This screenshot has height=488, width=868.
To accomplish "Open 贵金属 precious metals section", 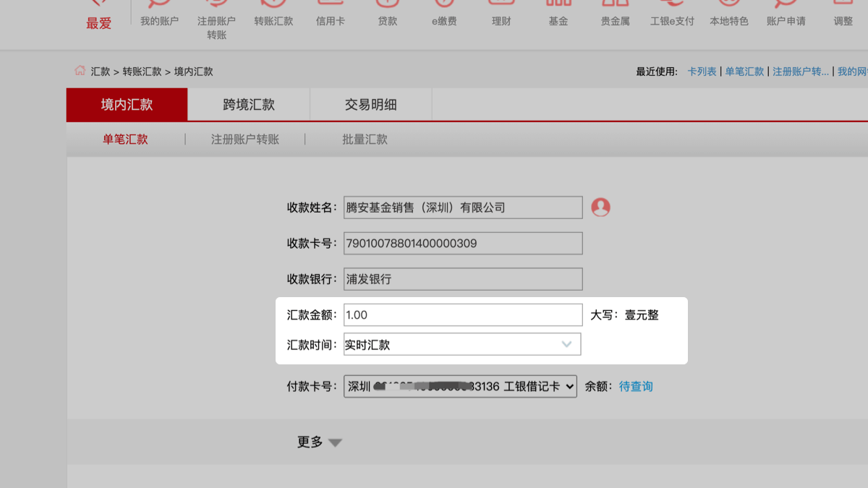I will [x=615, y=21].
